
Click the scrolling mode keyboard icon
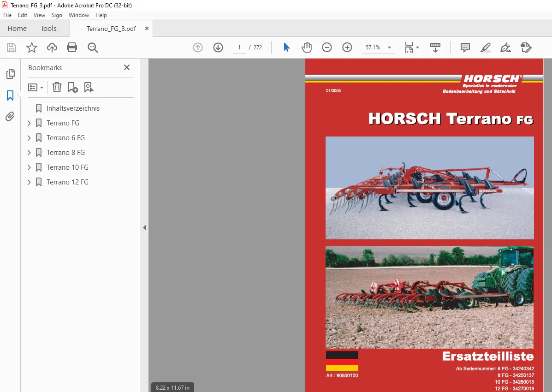pos(435,48)
